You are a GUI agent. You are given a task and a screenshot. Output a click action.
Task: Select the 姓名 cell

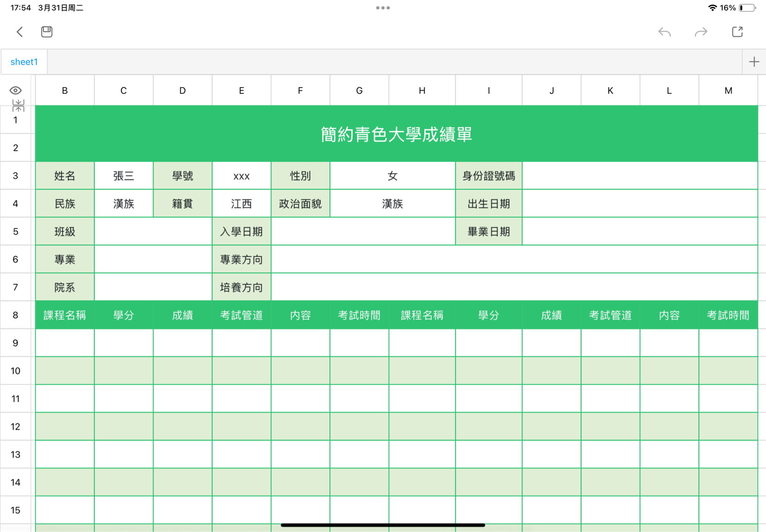coord(65,176)
